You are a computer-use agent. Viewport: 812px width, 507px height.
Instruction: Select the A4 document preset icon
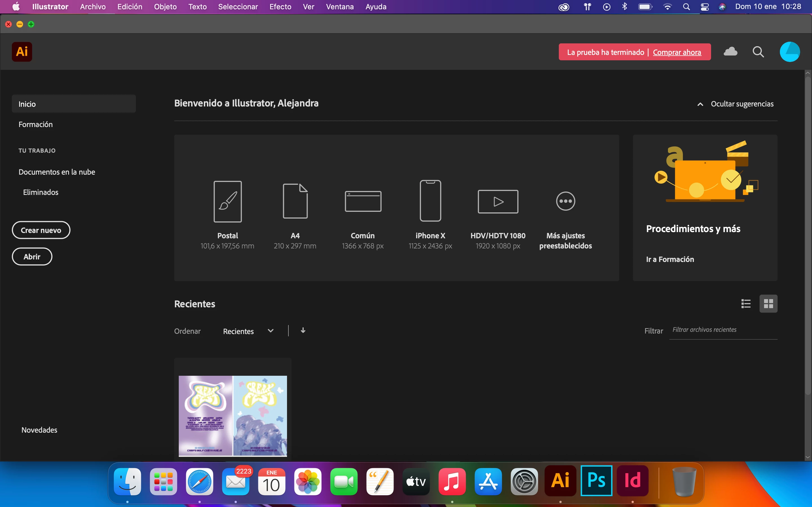(x=295, y=201)
